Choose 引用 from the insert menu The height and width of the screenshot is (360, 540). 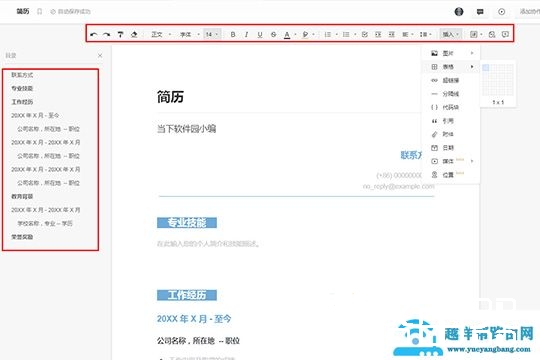coord(451,121)
